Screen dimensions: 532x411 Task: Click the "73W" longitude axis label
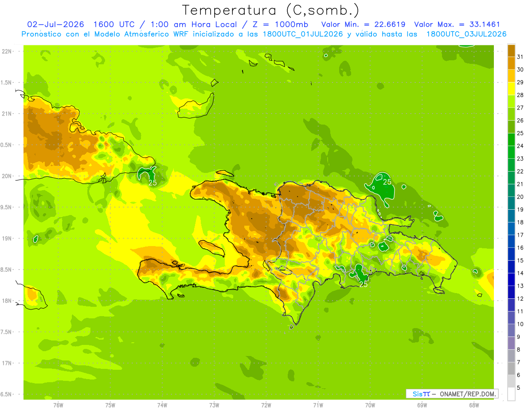coord(214,405)
